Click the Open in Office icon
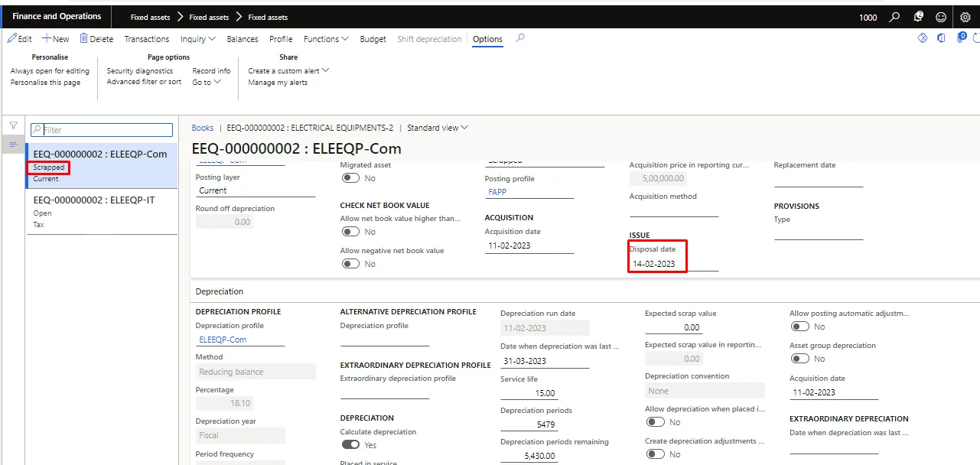The image size is (980, 465). (x=942, y=38)
